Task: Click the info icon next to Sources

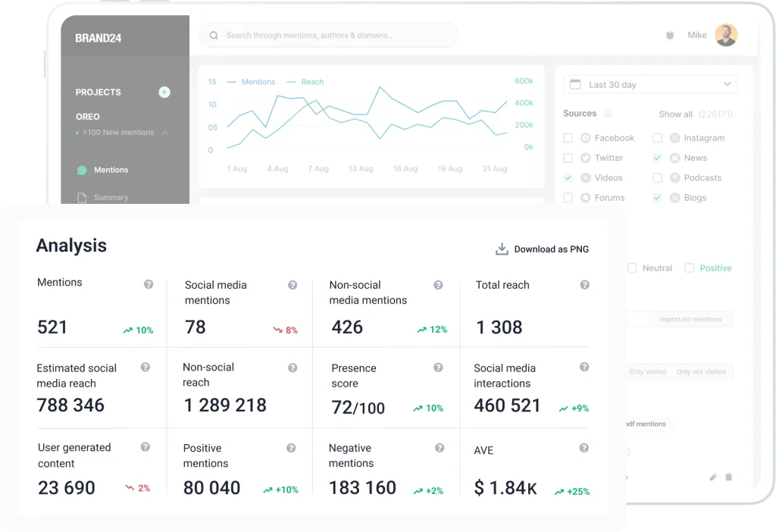Action: pos(609,114)
